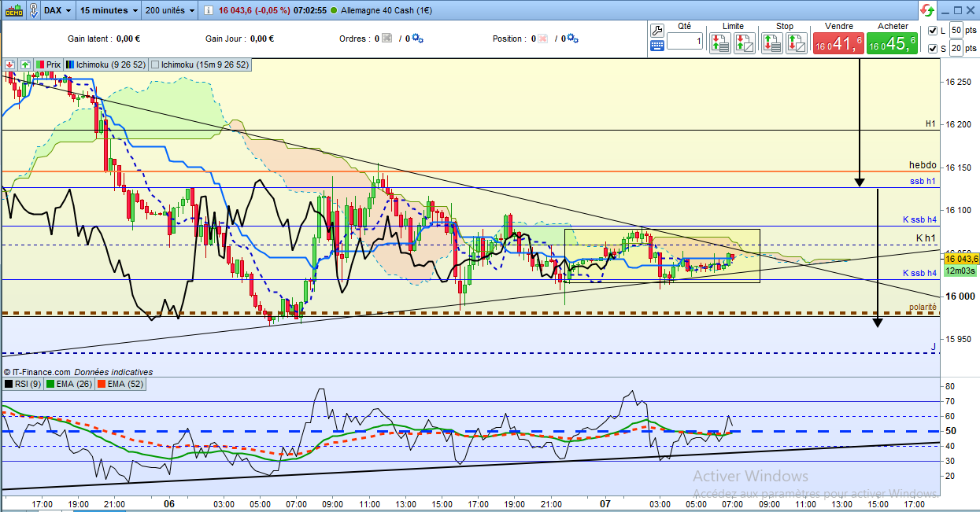Click the second Limite order icon
This screenshot has width=980, height=512.
[745, 42]
